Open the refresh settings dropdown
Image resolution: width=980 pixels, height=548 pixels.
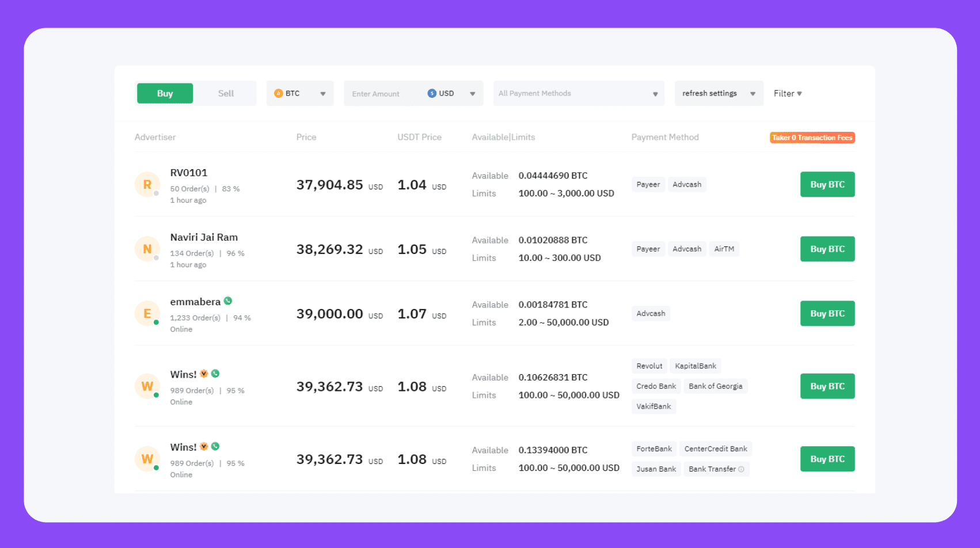pos(719,93)
